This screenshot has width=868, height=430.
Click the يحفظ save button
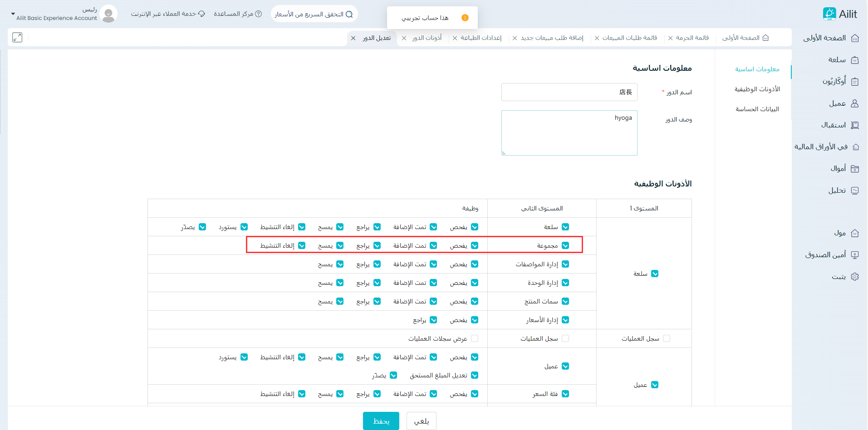[381, 421]
